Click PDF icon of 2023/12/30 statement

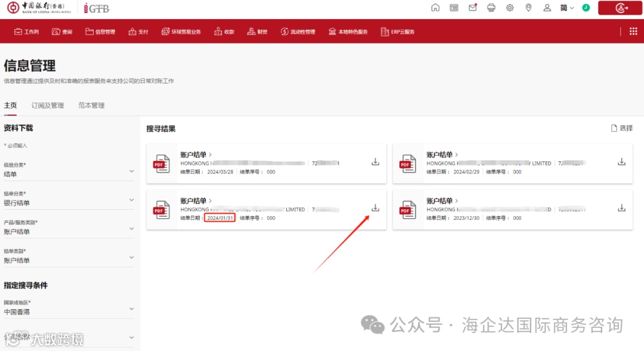tap(408, 210)
